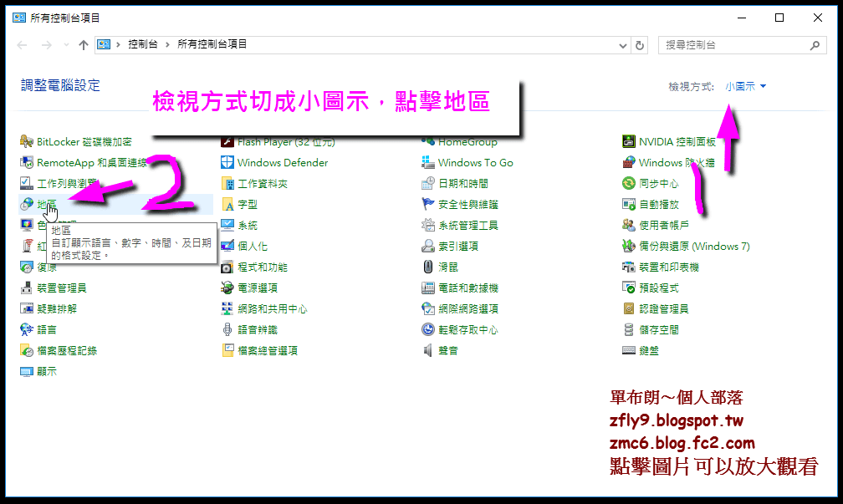Expand the address bar history dropdown

coord(622,46)
